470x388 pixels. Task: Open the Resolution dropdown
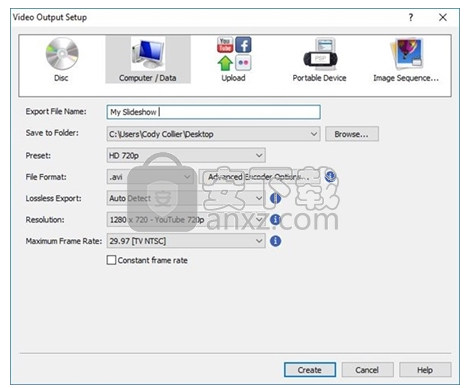click(186, 220)
